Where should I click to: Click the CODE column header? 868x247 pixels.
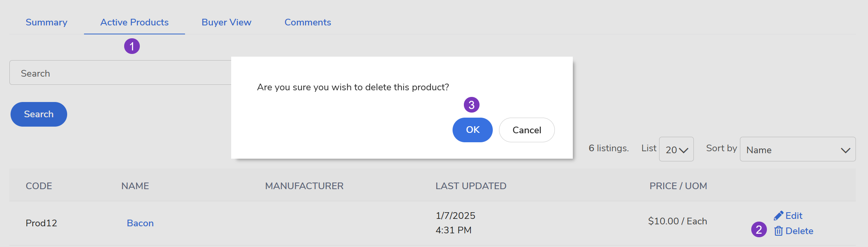(39, 186)
